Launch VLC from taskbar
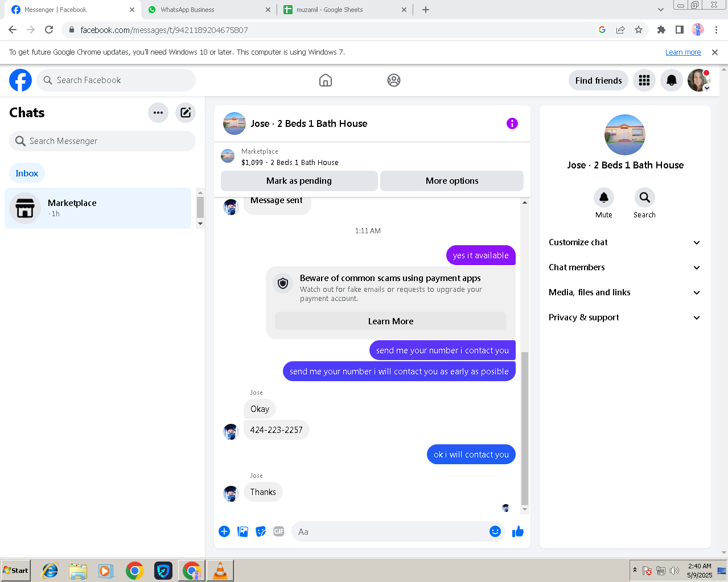The image size is (728, 582). (x=220, y=571)
